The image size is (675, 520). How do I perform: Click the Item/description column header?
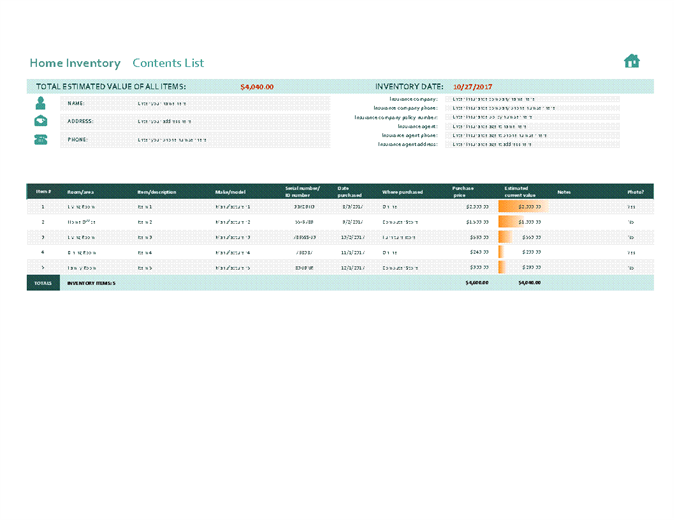click(157, 192)
